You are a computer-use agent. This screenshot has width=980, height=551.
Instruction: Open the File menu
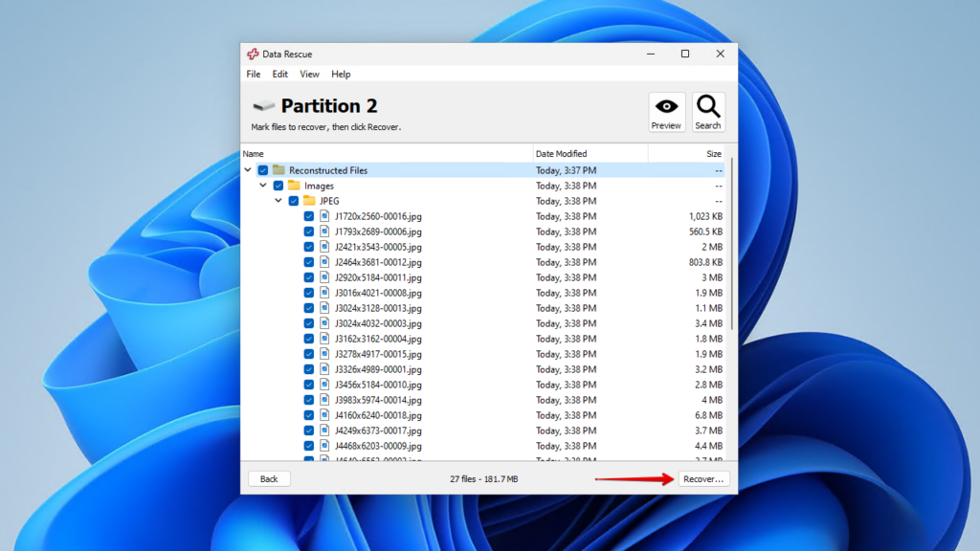(x=253, y=74)
